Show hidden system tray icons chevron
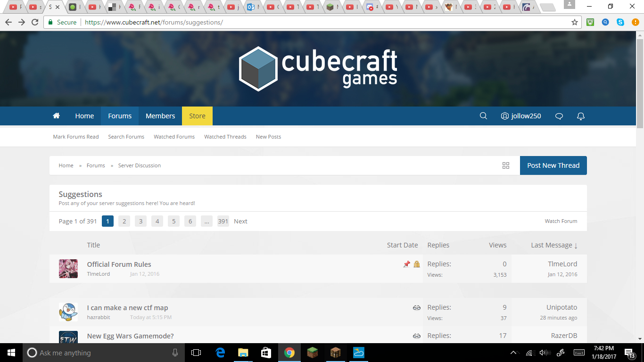 coord(513,353)
